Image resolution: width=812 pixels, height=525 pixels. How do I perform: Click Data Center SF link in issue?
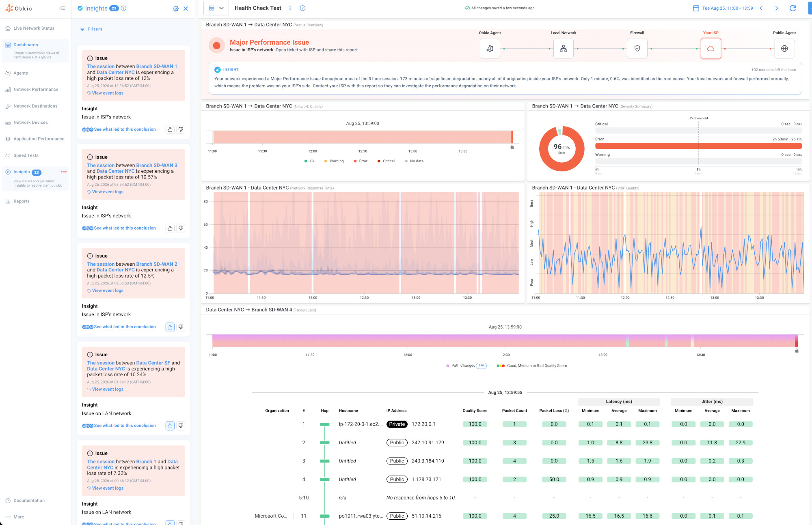(153, 363)
